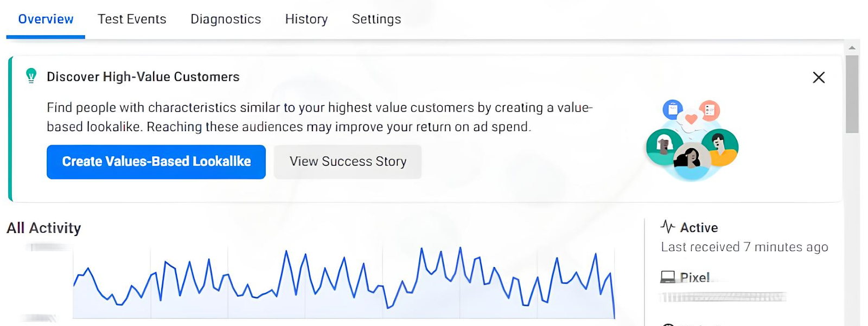Click Create Values-Based Lookalike button
The width and height of the screenshot is (868, 326).
[x=156, y=162]
